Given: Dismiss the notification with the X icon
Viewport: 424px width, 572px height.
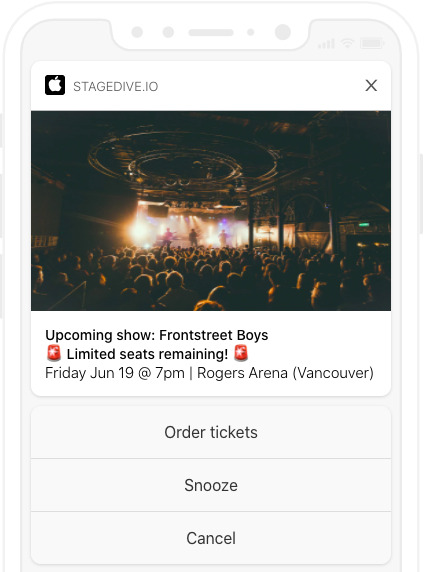Looking at the screenshot, I should click(x=371, y=86).
